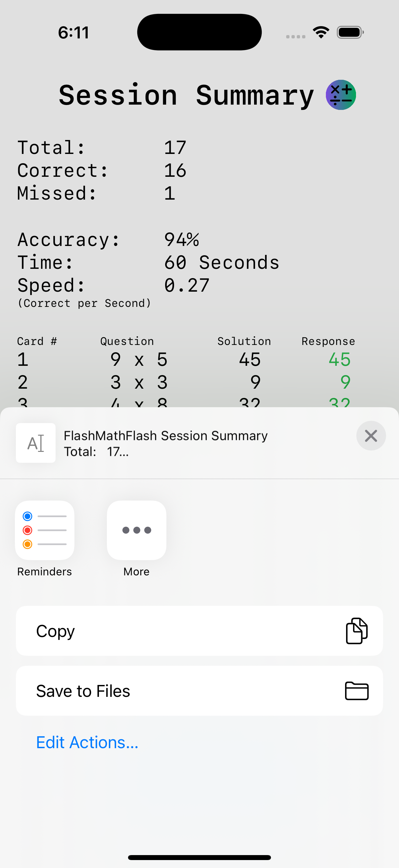The width and height of the screenshot is (399, 868).
Task: Tap the Accuracy 94% value
Action: tap(182, 240)
